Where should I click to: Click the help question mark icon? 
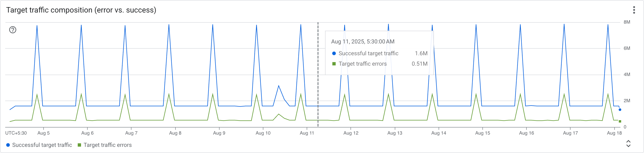tap(12, 30)
